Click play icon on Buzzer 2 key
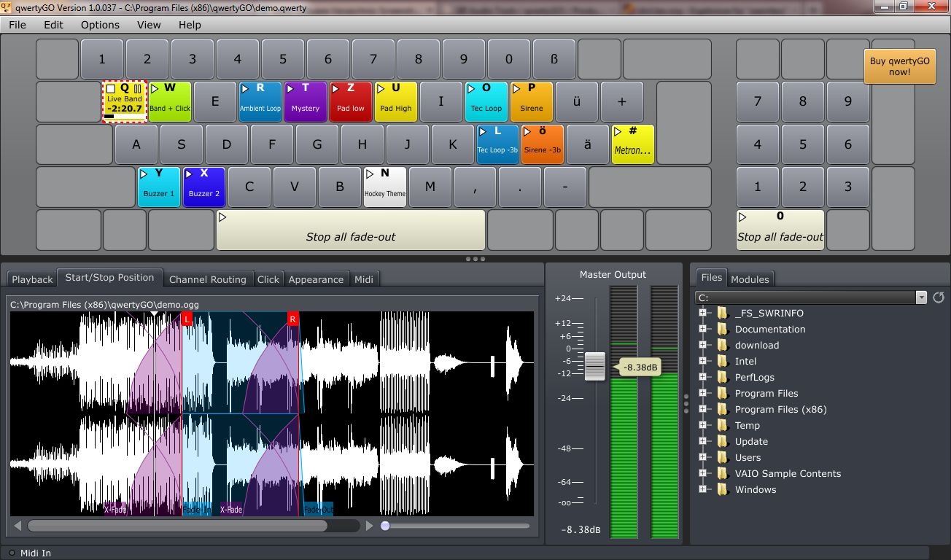 189,174
